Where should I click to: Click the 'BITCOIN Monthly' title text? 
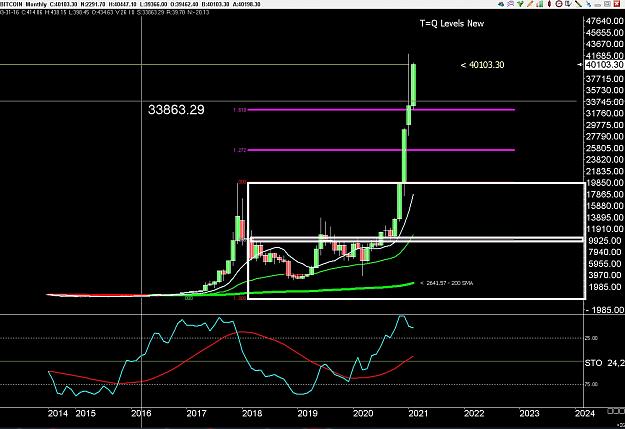coord(23,4)
